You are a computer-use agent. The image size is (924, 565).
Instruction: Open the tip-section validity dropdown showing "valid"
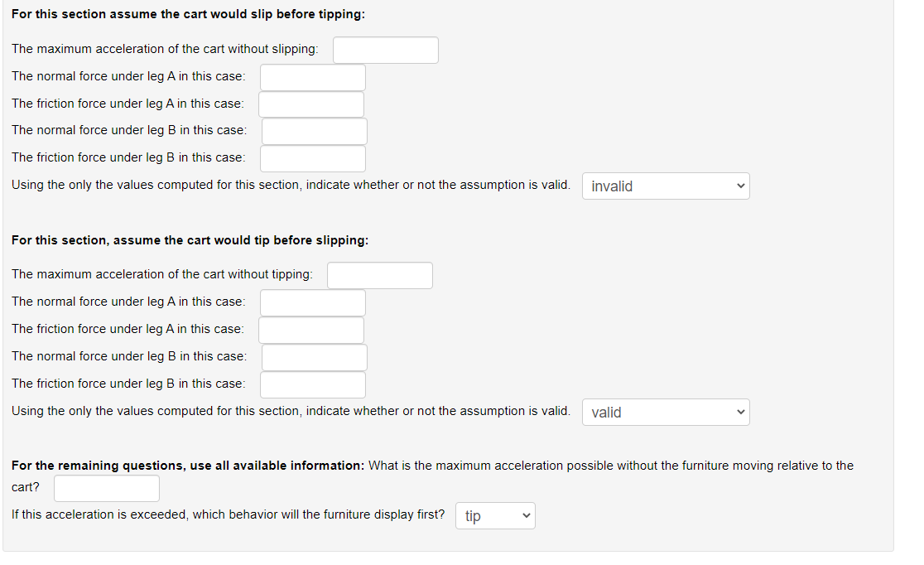coord(666,413)
